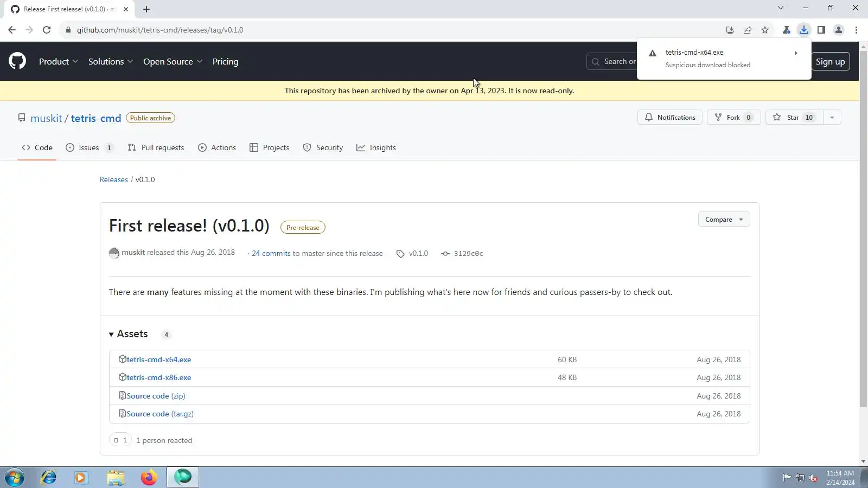
Task: Open Windows Explorer folder in taskbar
Action: [x=116, y=477]
